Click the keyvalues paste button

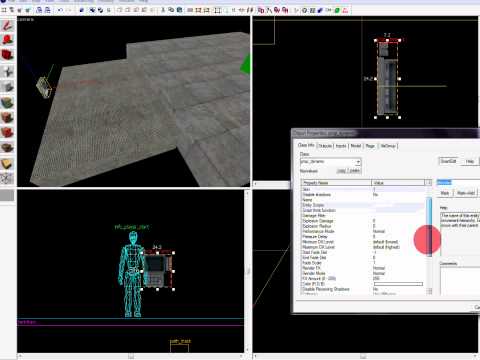tap(355, 171)
